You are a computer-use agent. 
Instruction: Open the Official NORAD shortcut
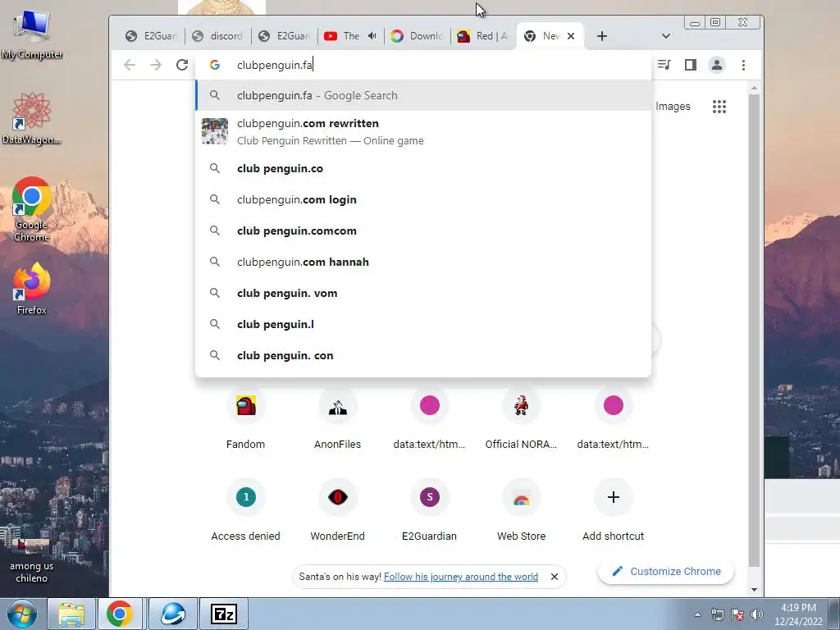pos(521,418)
